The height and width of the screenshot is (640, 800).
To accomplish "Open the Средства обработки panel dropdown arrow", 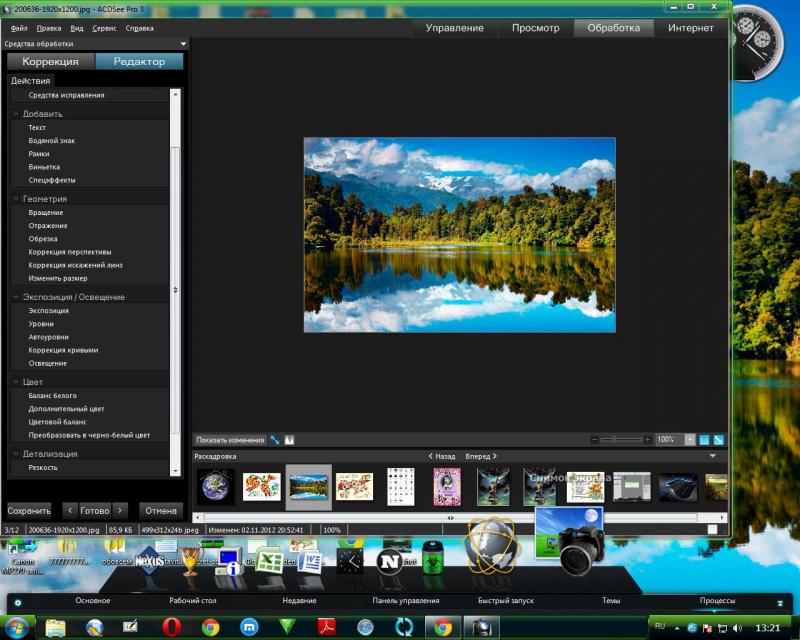I will click(183, 44).
